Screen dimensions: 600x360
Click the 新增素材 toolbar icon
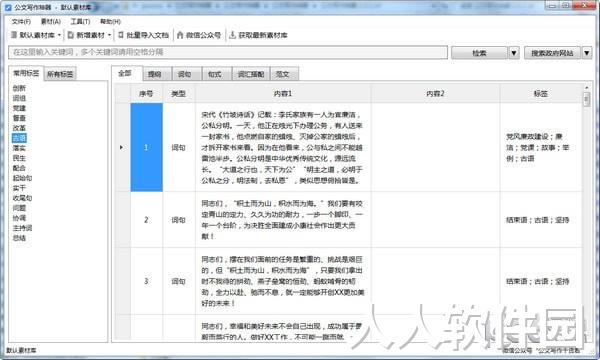71,35
